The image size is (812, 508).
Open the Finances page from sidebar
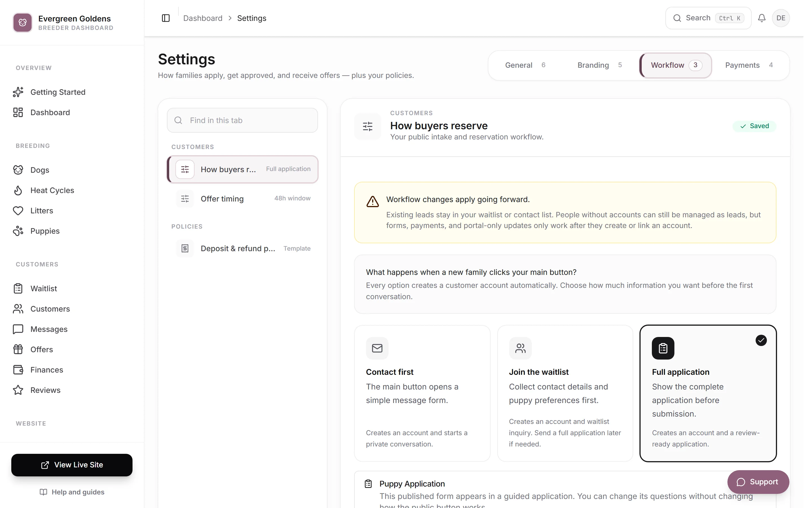tap(72, 370)
